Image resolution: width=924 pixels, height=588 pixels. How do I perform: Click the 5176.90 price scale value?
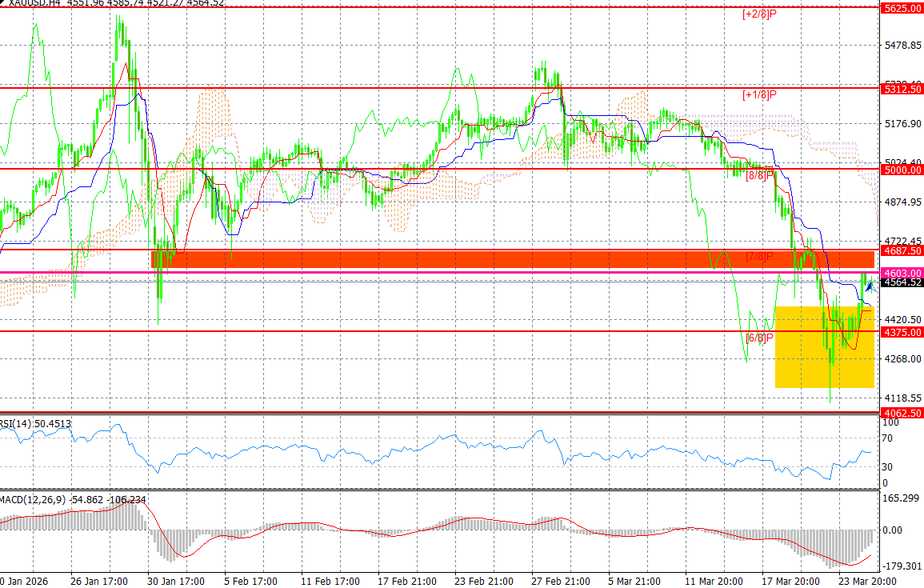coord(902,124)
